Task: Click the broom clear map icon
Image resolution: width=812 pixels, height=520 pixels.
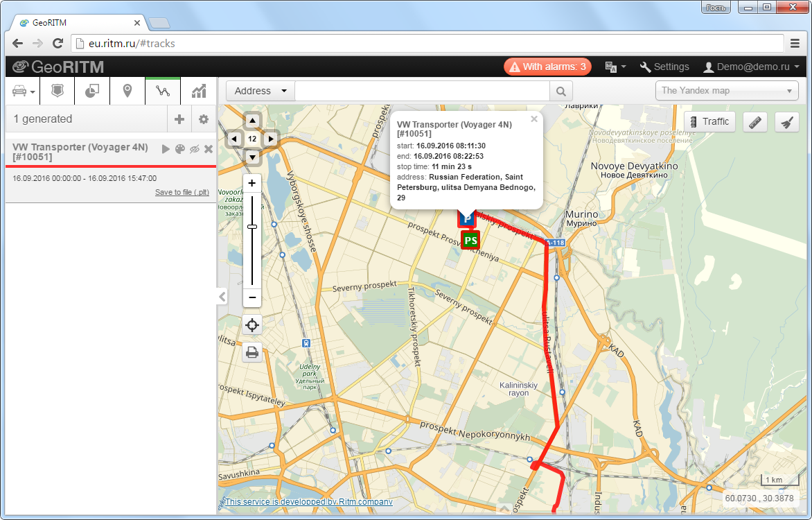Action: [x=786, y=122]
